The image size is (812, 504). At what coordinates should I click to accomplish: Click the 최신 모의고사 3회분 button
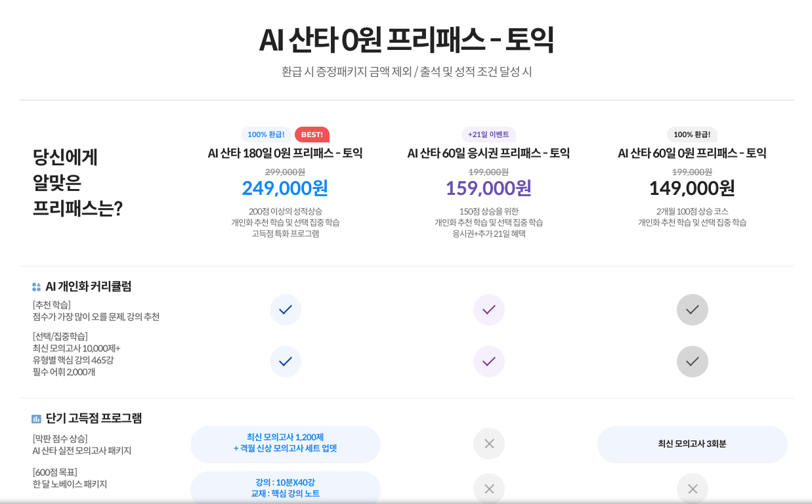pyautogui.click(x=693, y=444)
